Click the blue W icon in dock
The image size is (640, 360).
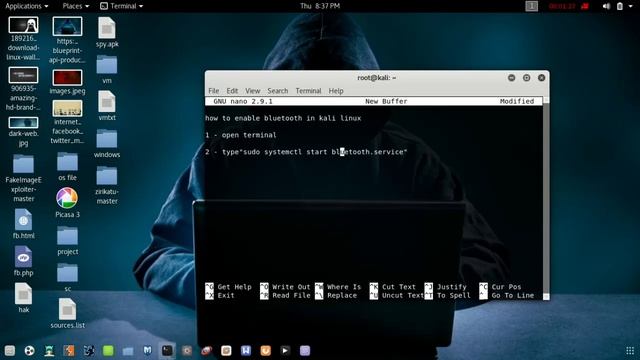tap(246, 351)
